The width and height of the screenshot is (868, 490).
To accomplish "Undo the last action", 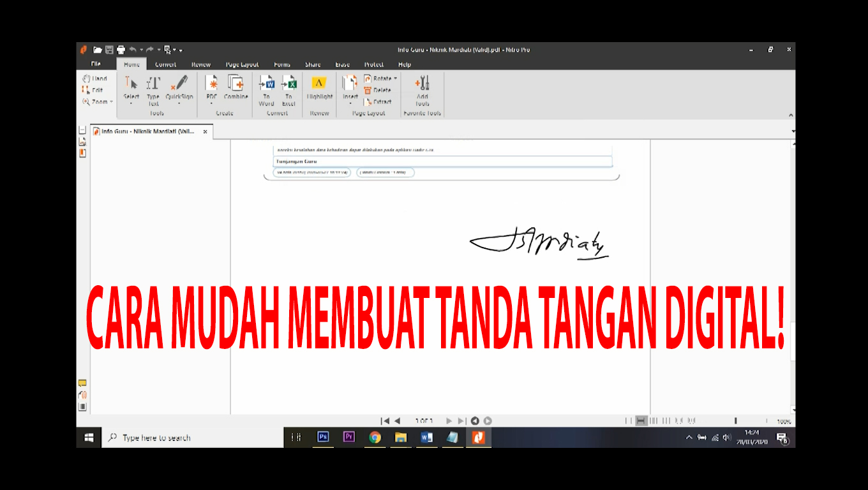I will [133, 50].
